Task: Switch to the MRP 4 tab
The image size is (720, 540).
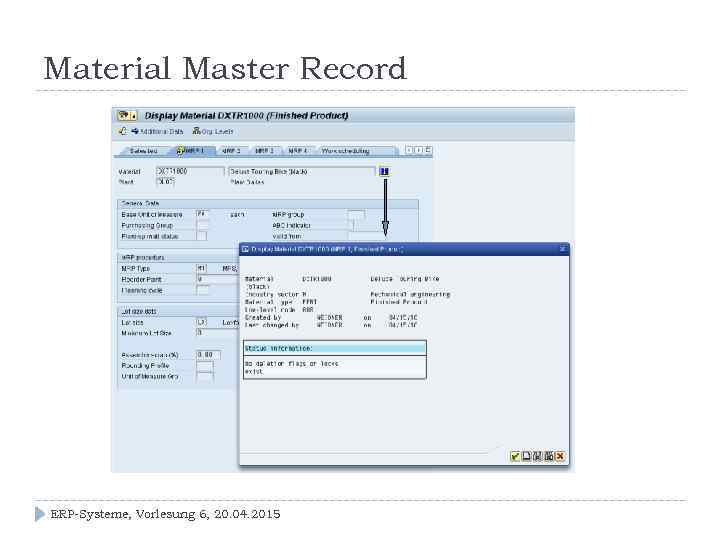Action: (x=298, y=151)
